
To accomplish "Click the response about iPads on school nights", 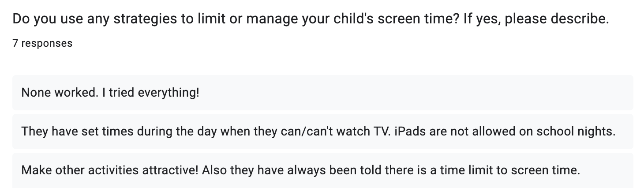I will pyautogui.click(x=322, y=131).
